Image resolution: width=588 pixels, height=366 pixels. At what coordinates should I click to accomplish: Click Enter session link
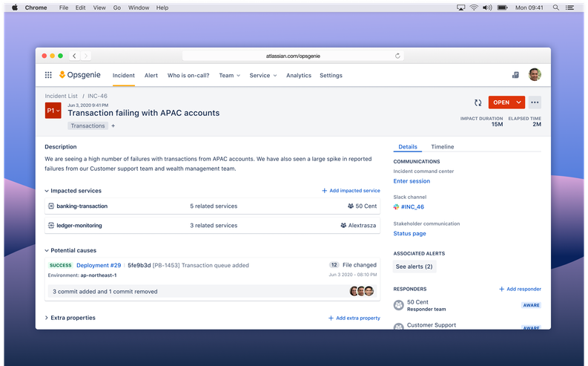click(x=412, y=181)
